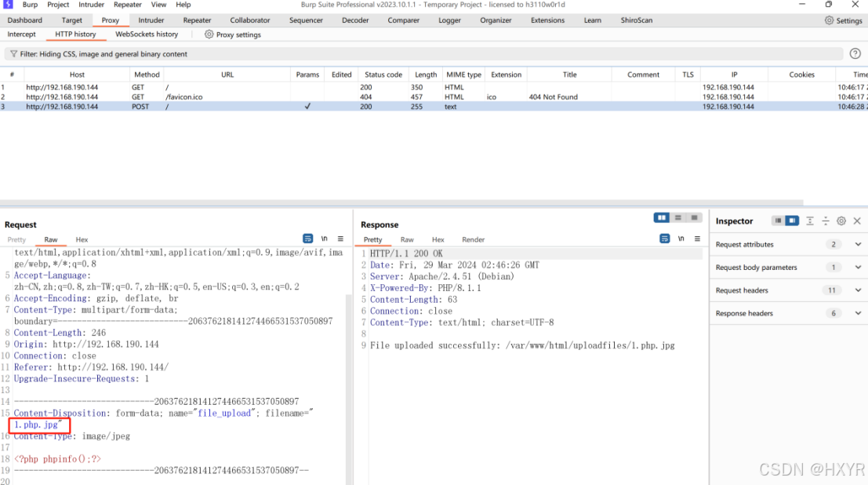
Task: Click the 'File uploaded successfully' response line
Action: click(522, 345)
